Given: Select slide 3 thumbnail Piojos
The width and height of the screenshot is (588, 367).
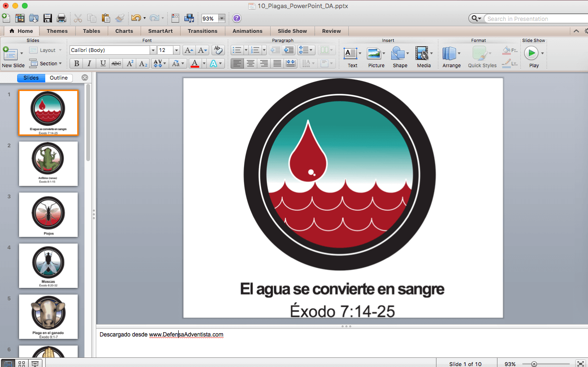Looking at the screenshot, I should pos(48,214).
